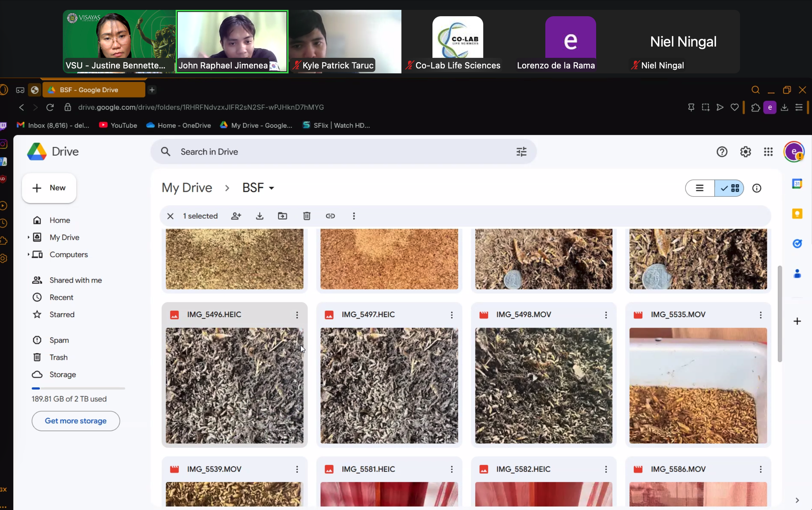Image resolution: width=812 pixels, height=510 pixels.
Task: Expand the BSF folder dropdown
Action: tap(272, 188)
